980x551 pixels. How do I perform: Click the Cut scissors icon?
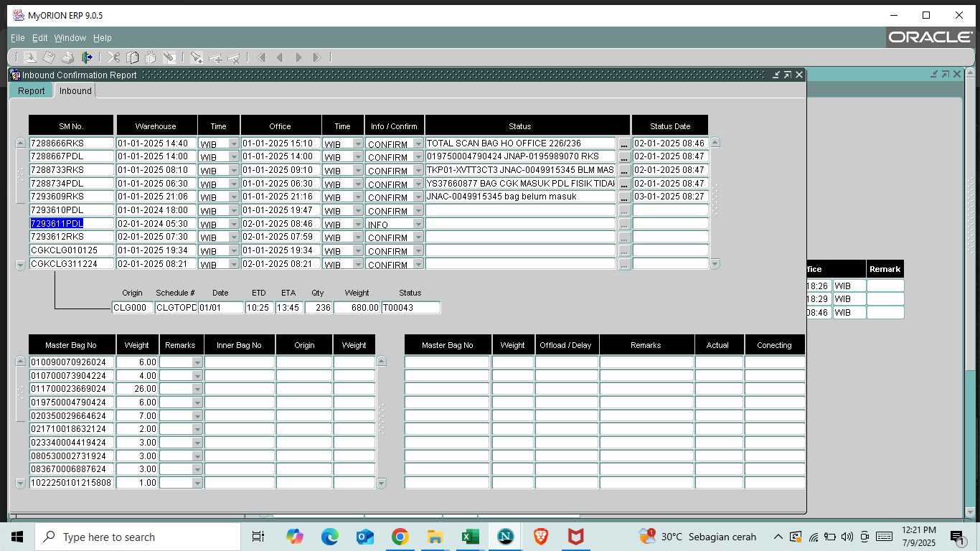click(113, 57)
